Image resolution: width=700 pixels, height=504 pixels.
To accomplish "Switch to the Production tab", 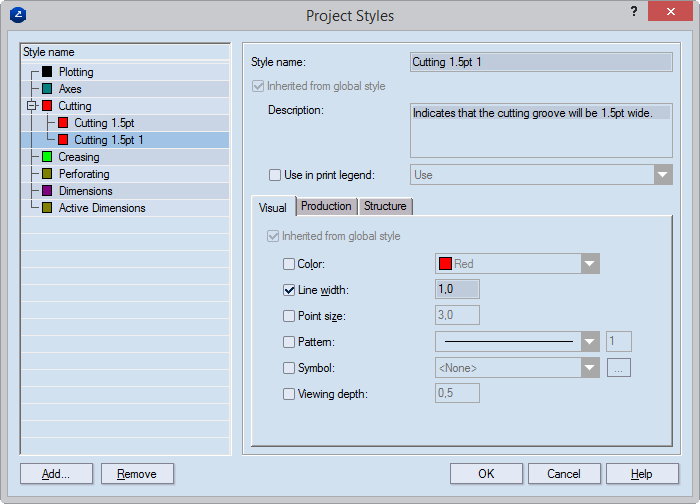I will point(326,206).
